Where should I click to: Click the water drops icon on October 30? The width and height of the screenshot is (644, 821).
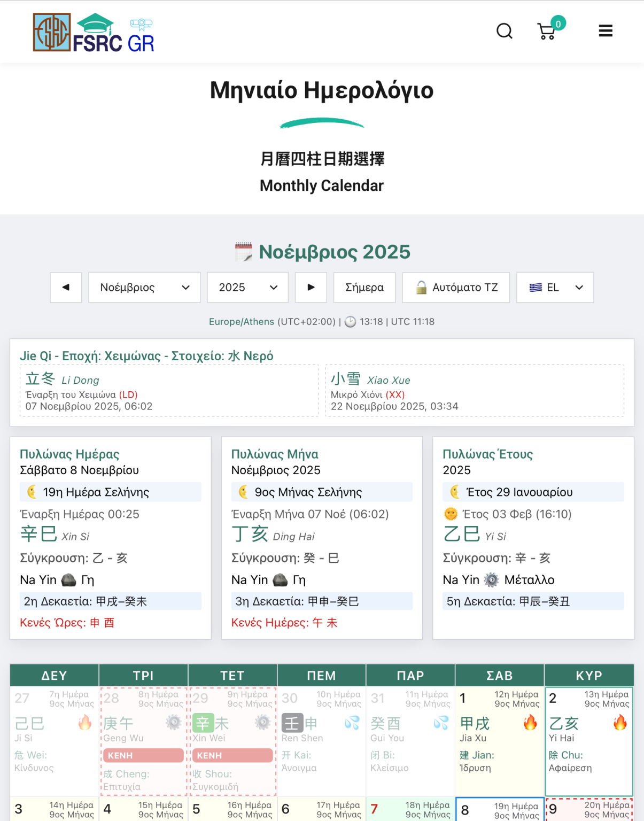click(352, 723)
